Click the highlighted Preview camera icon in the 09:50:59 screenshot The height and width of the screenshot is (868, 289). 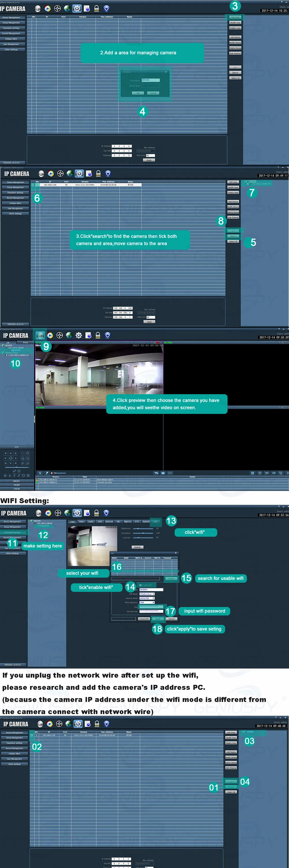40,335
